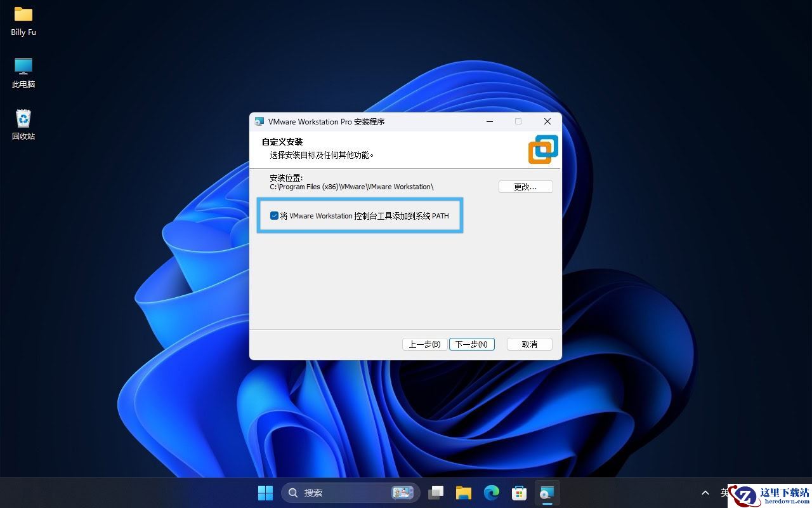The image size is (812, 508).
Task: Proceed with the 下一步(N) button
Action: click(x=471, y=344)
